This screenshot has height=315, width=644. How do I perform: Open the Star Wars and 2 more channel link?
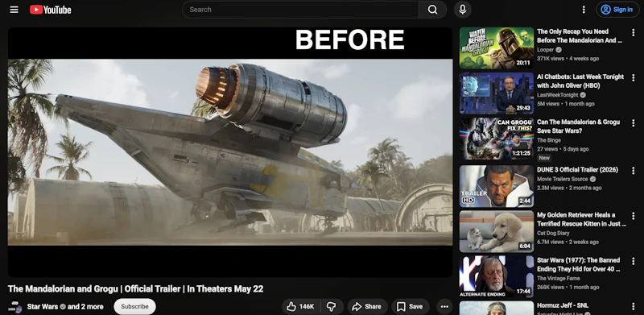[x=65, y=306]
